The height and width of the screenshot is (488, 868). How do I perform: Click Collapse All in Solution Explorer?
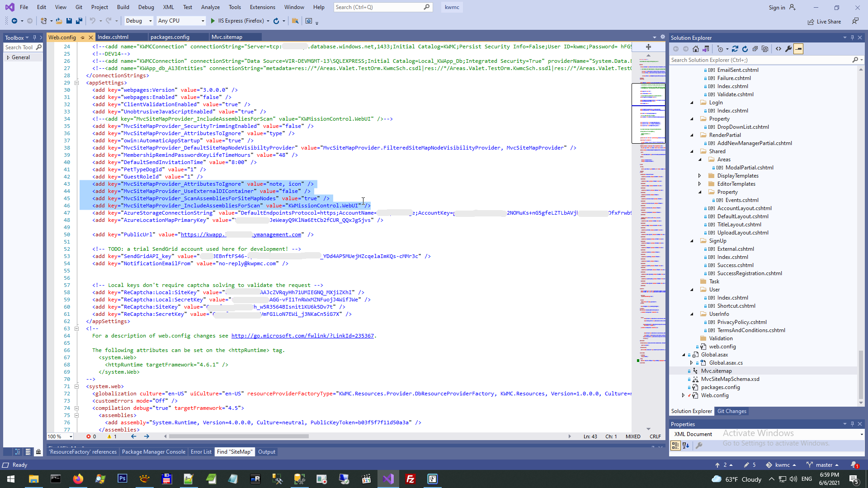pyautogui.click(x=755, y=49)
